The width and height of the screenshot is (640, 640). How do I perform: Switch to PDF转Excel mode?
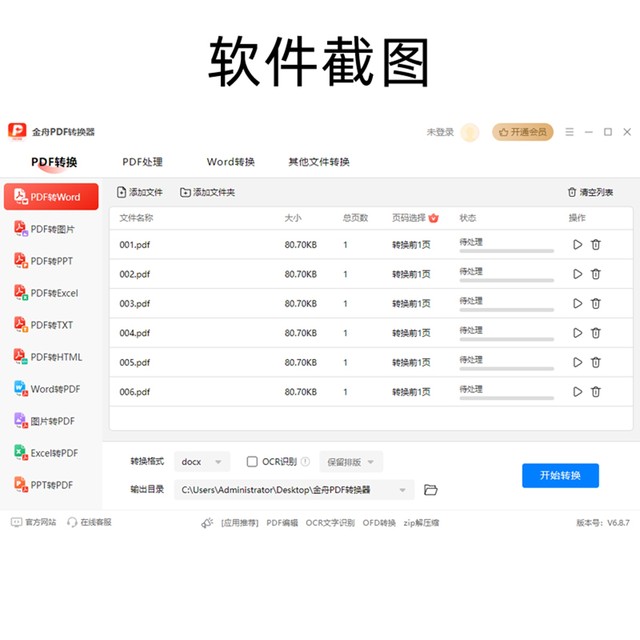click(x=46, y=293)
